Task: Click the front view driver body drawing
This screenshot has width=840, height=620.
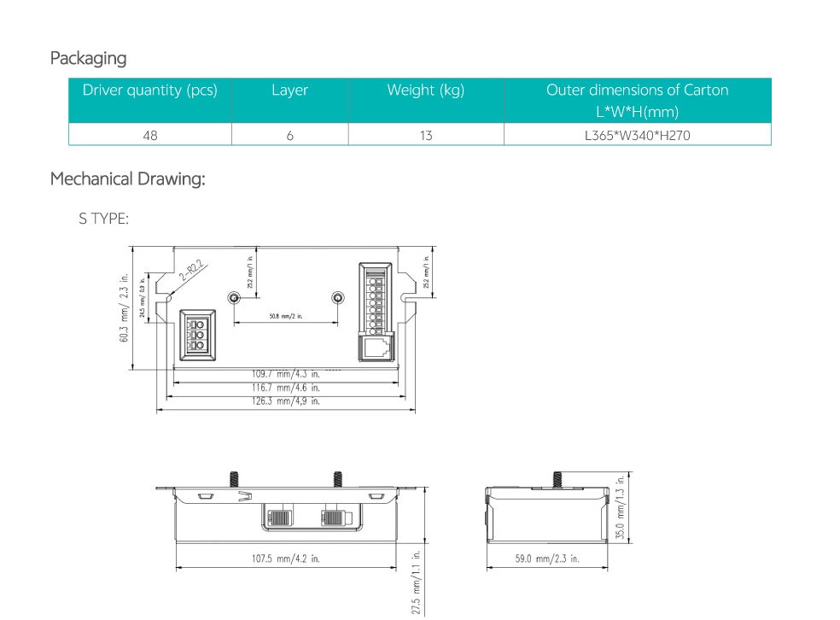Action: point(285,515)
